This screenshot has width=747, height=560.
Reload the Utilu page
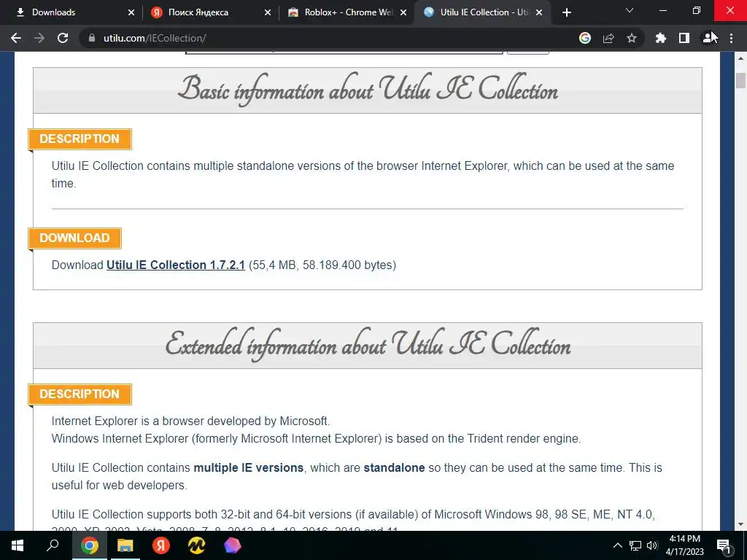[63, 38]
